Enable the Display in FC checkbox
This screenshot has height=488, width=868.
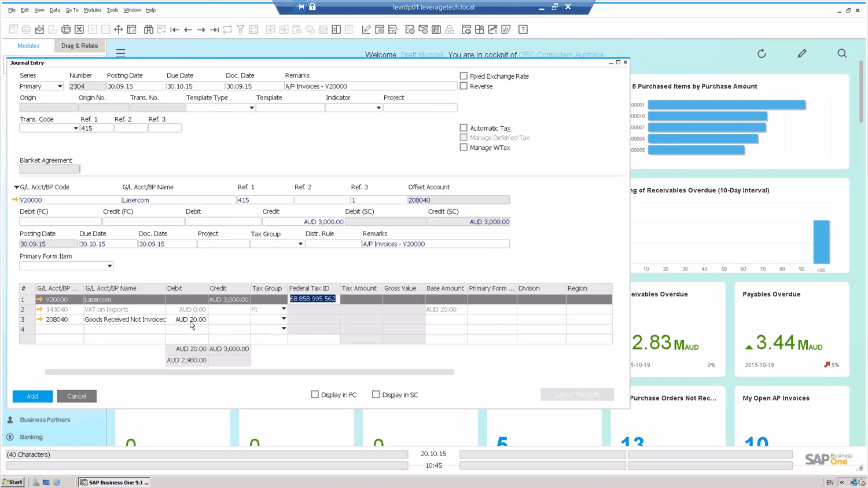coord(315,394)
